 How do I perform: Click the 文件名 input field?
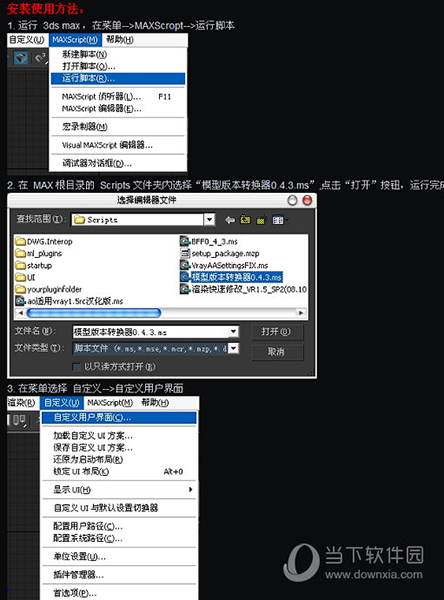(x=150, y=332)
